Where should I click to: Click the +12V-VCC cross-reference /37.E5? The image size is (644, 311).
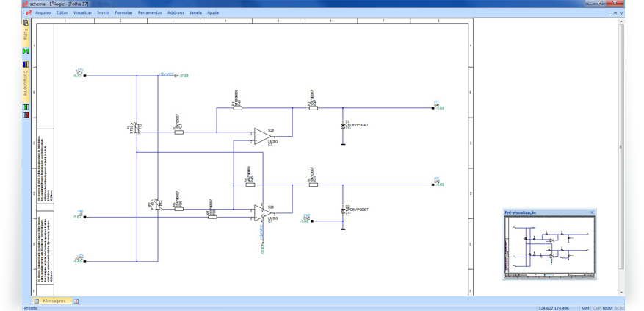coord(183,76)
